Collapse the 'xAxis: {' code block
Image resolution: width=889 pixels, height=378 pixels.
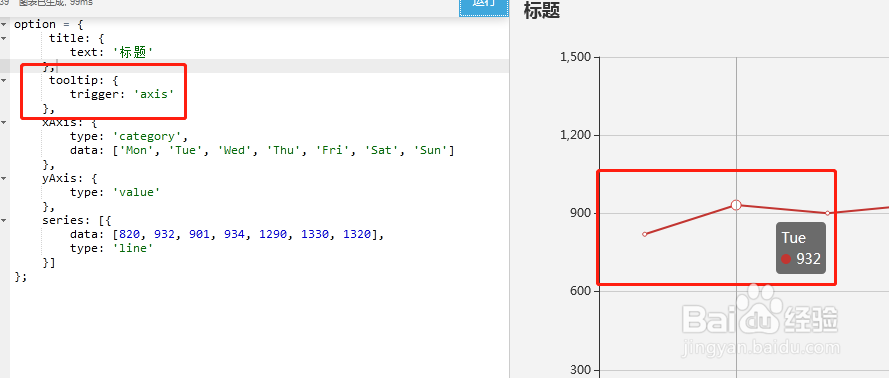4,122
